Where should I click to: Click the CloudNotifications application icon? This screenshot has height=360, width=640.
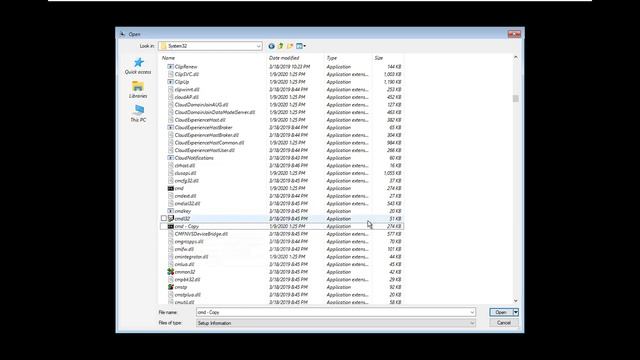171,158
